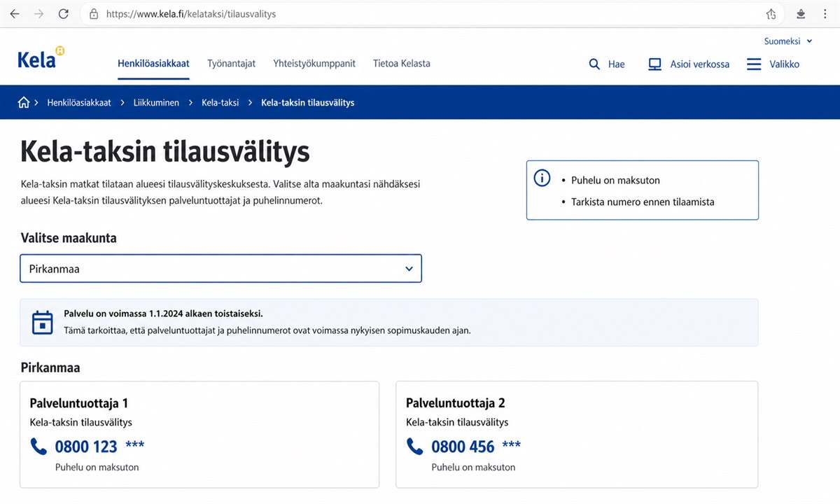
Task: Click the info circle icon
Action: tap(542, 178)
